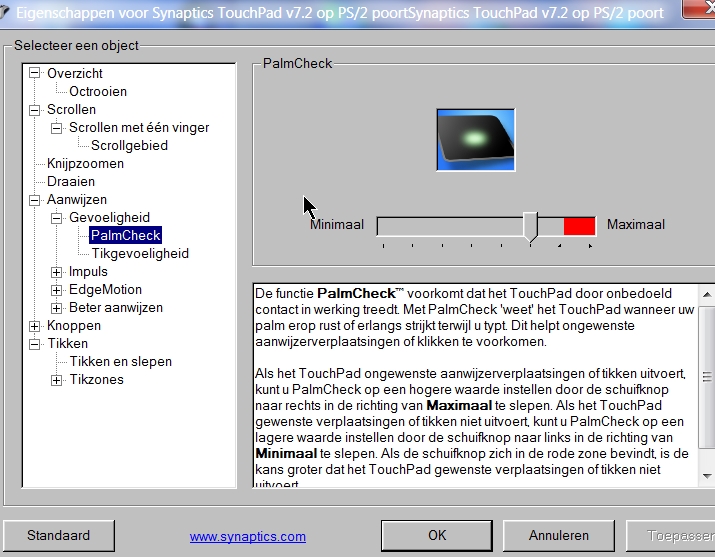Collapse the Overzicht tree node
715x557 pixels.
36,73
